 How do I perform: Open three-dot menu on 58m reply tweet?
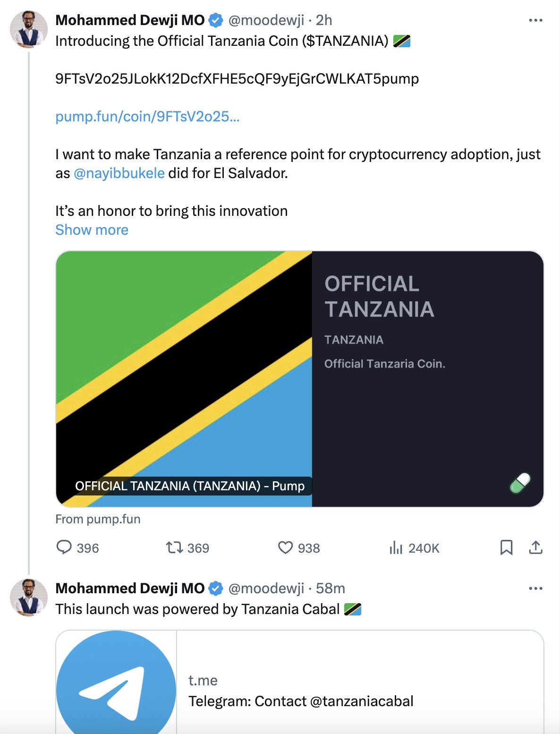click(535, 589)
